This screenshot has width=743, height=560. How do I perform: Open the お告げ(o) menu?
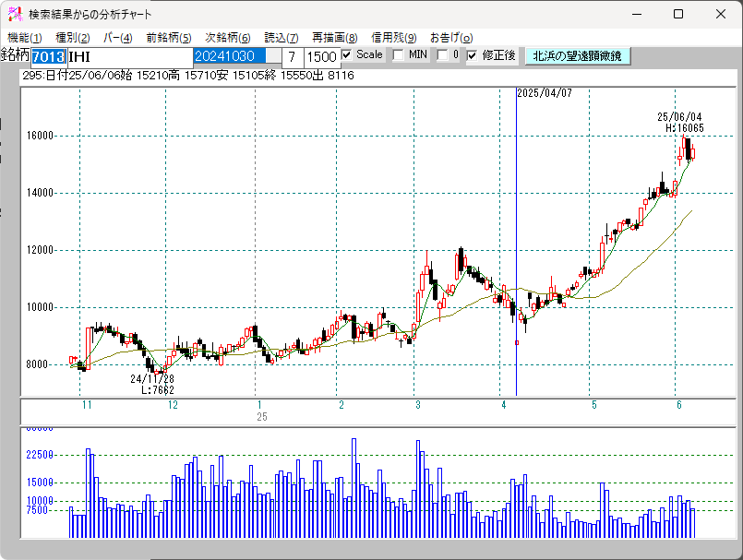(x=451, y=38)
